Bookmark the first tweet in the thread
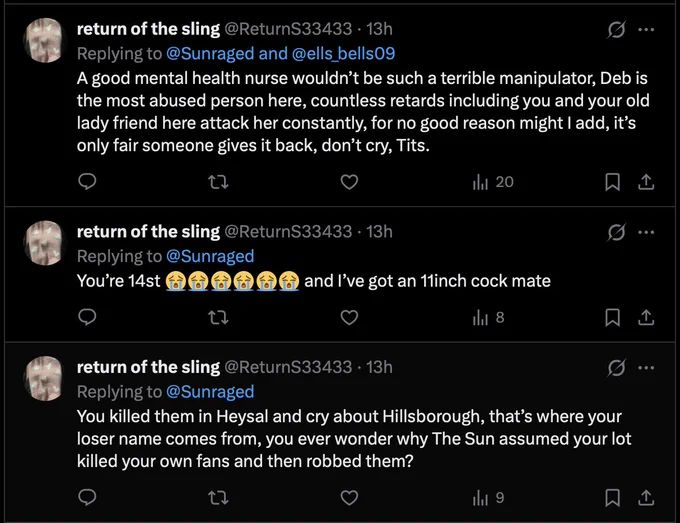The height and width of the screenshot is (523, 680). [612, 182]
